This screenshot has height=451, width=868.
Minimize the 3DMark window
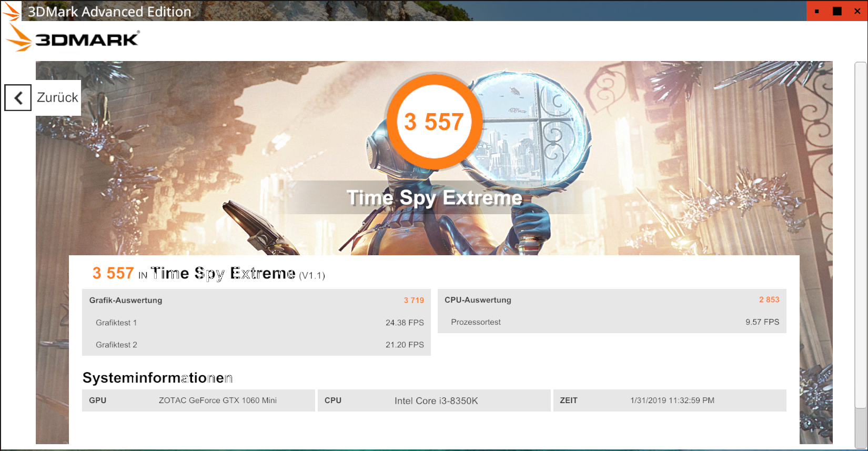click(816, 11)
